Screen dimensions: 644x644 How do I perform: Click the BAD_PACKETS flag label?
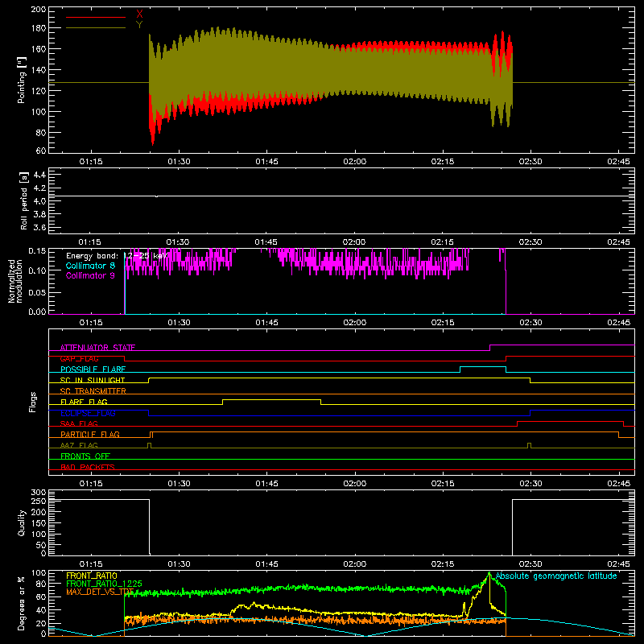coord(88,467)
